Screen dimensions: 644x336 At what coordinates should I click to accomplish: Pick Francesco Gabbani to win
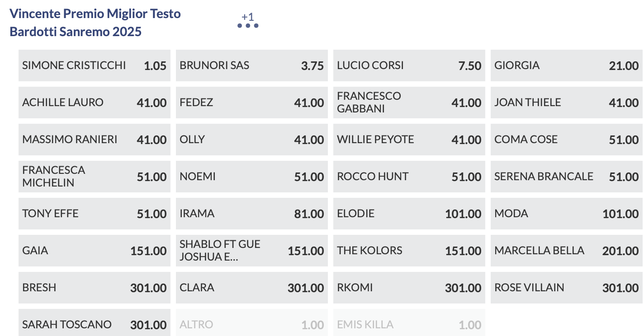(x=409, y=103)
